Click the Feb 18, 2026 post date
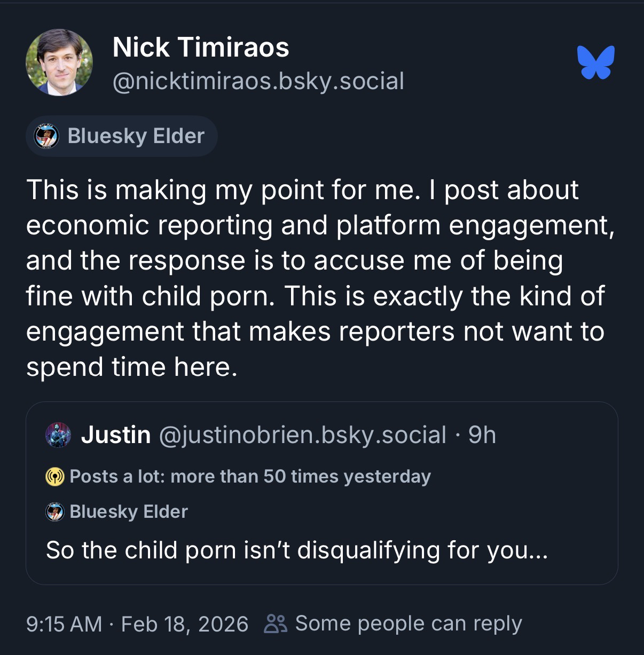 pyautogui.click(x=185, y=624)
